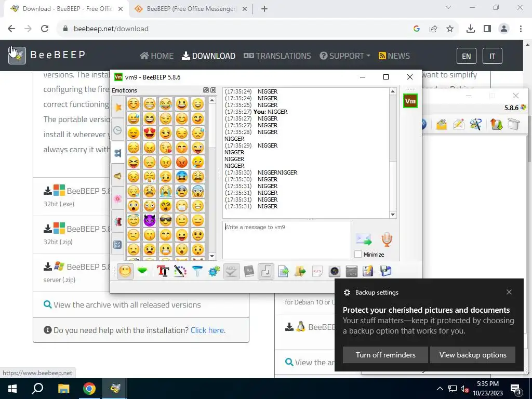The height and width of the screenshot is (399, 532).
Task: Open chat settings blue gears icon
Action: pos(214,271)
